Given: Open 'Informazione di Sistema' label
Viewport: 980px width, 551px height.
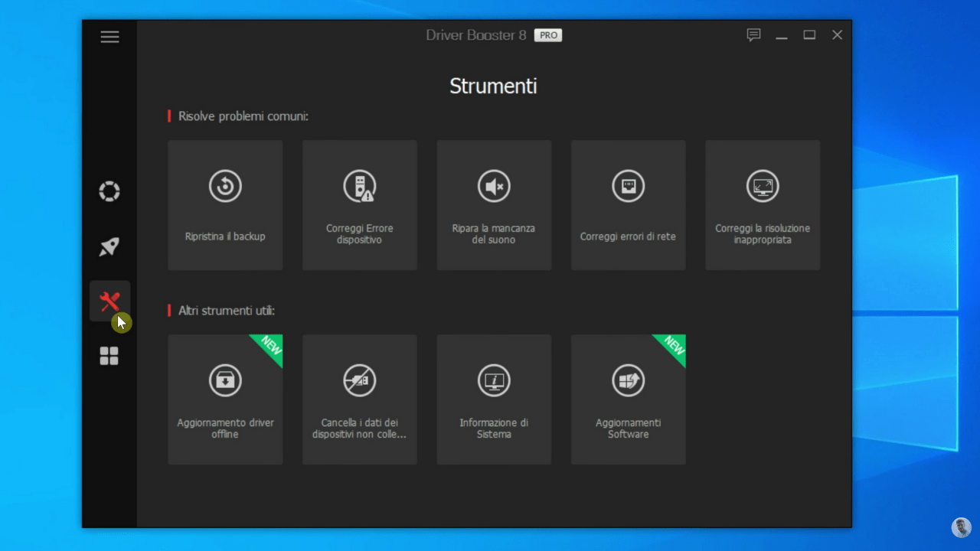Looking at the screenshot, I should (494, 429).
